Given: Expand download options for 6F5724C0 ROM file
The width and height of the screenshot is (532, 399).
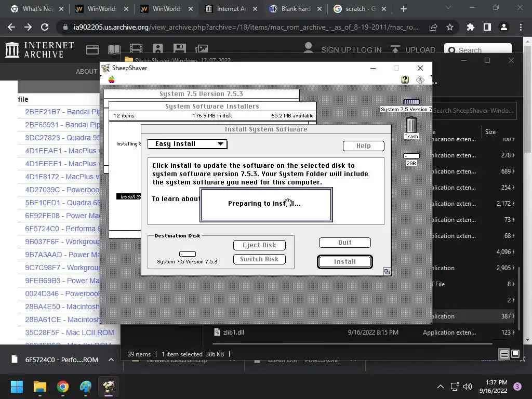Looking at the screenshot, I should 111,360.
